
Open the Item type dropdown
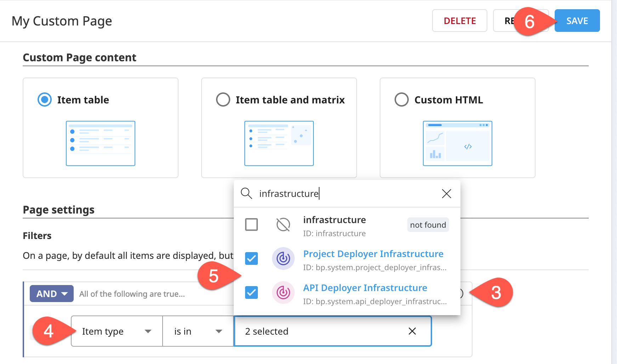[116, 331]
